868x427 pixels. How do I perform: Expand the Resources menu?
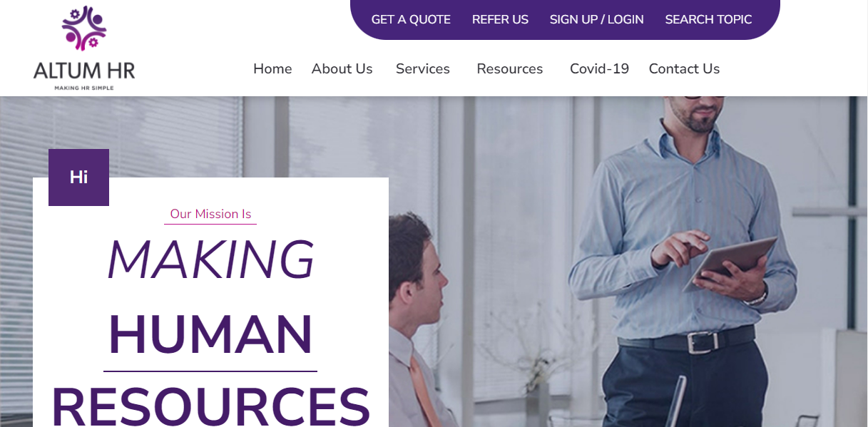point(510,68)
